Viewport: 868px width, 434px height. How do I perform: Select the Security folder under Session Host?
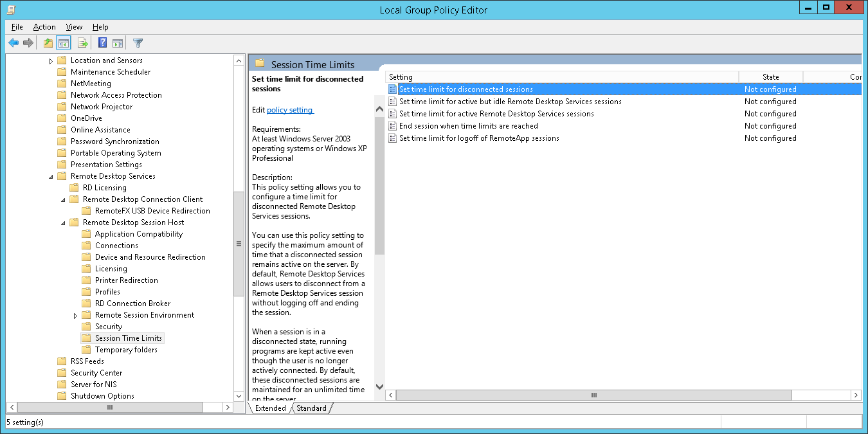tap(109, 327)
